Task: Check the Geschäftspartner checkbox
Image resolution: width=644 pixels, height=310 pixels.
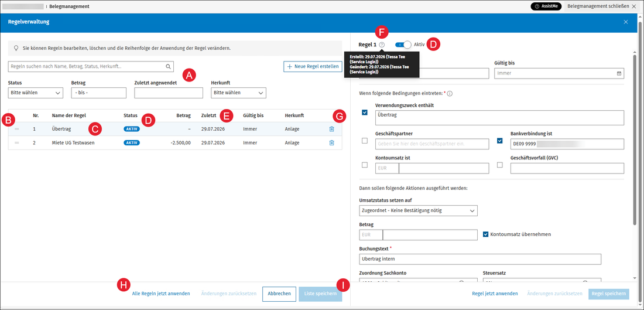Action: [x=365, y=141]
